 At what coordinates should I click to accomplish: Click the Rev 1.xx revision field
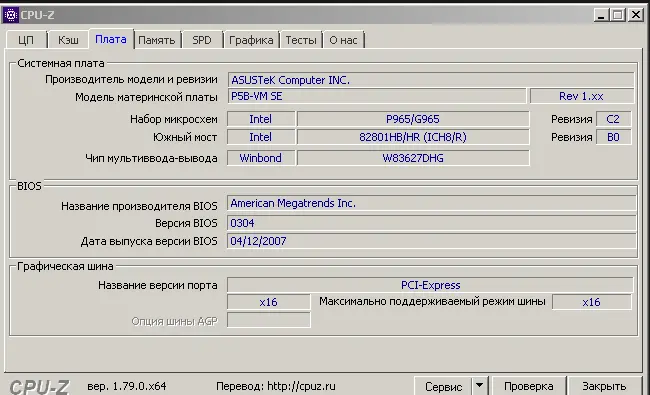[582, 96]
